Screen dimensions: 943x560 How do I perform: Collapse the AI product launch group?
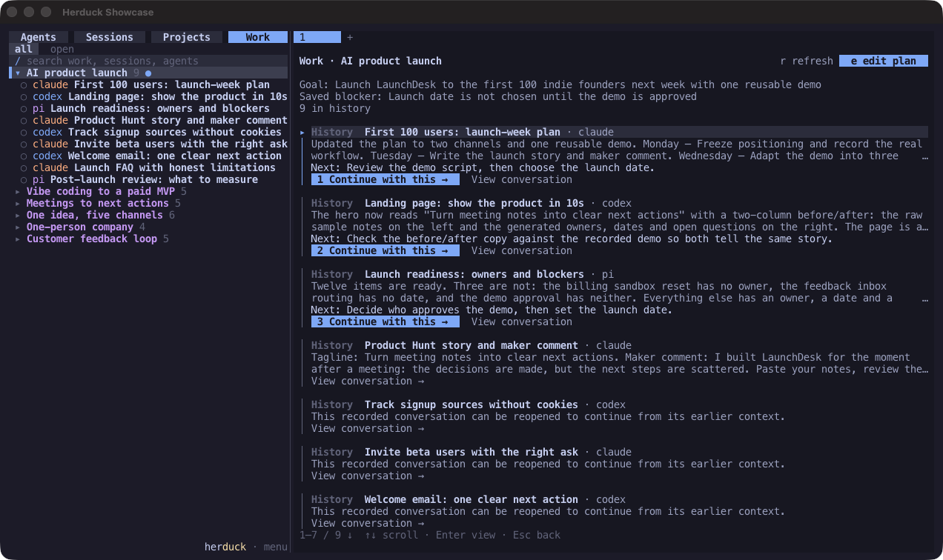pos(18,73)
